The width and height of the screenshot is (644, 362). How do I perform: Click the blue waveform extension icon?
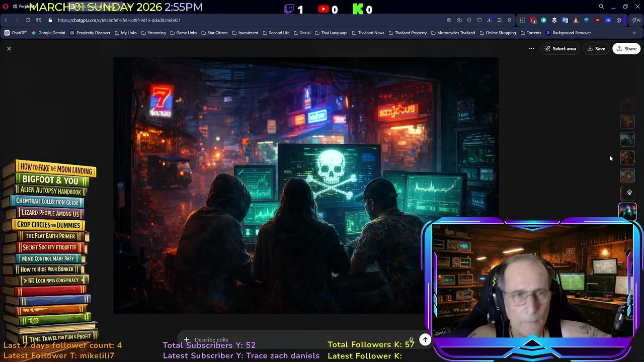pyautogui.click(x=608, y=20)
